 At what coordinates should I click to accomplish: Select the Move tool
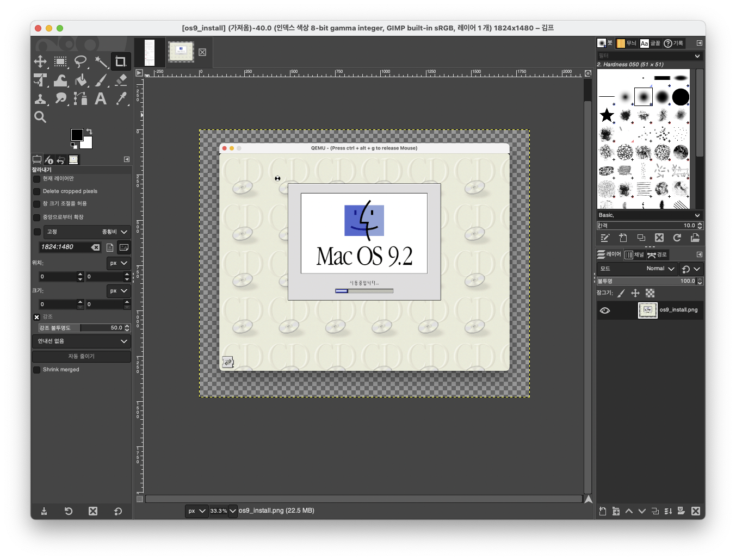click(40, 61)
